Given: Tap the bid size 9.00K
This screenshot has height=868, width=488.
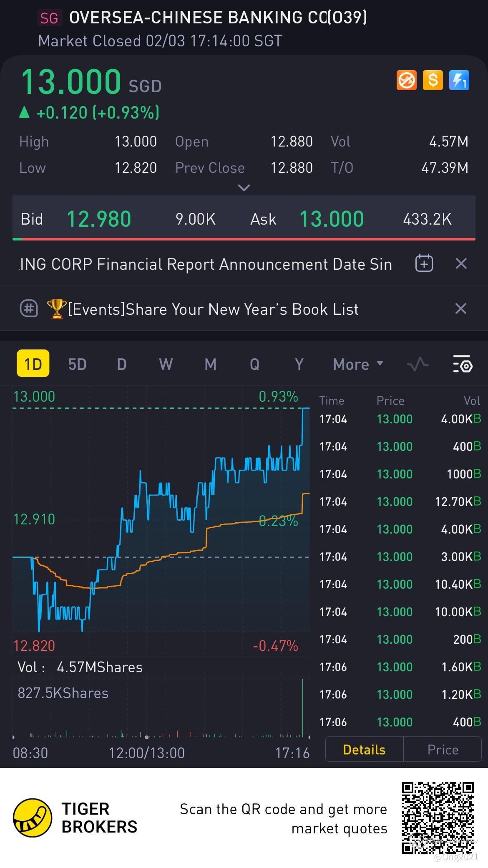Looking at the screenshot, I should click(x=196, y=219).
